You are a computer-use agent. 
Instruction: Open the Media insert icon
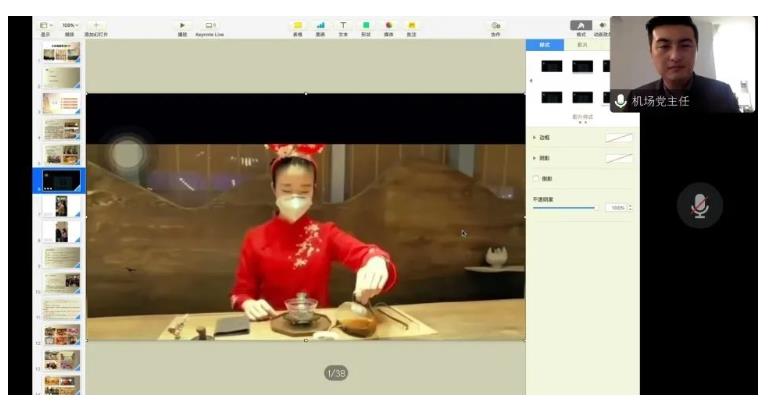(389, 25)
